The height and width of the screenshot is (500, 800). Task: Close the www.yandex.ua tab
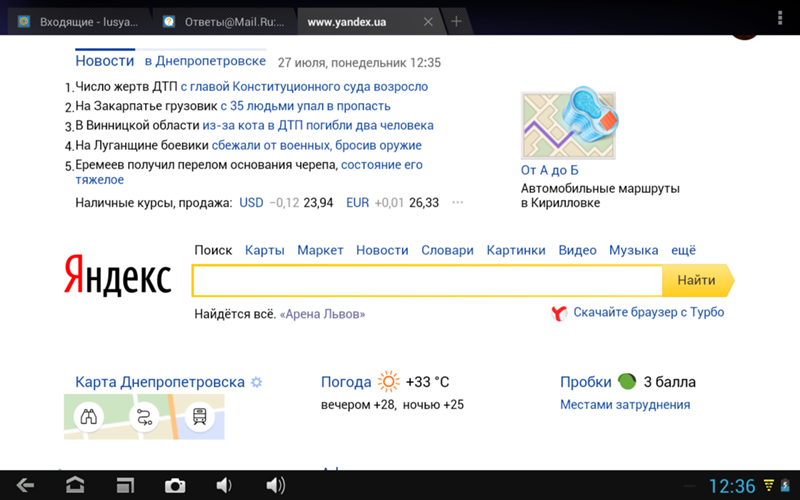pos(428,22)
